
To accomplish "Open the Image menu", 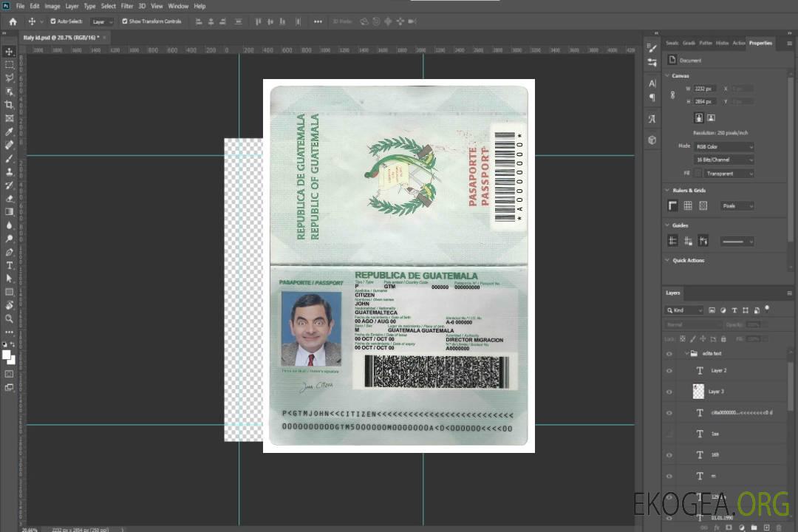I will coord(52,6).
